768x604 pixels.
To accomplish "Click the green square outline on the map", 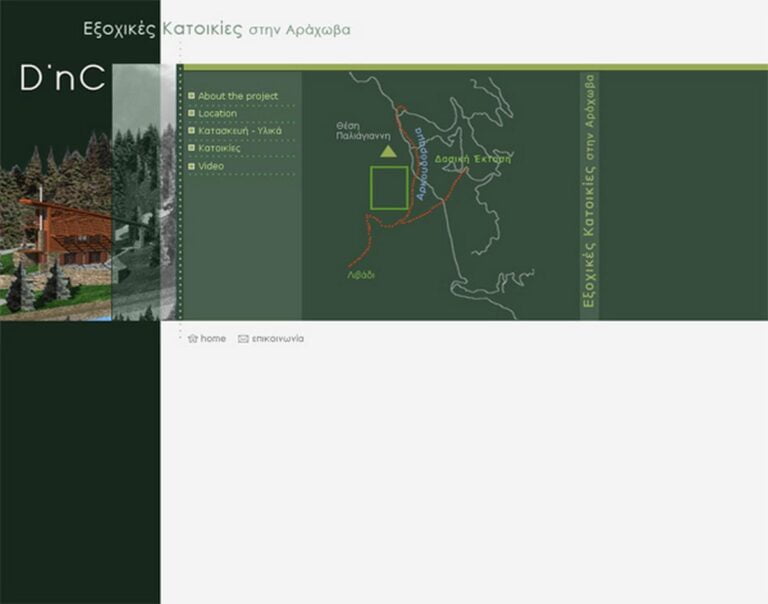I will [389, 188].
